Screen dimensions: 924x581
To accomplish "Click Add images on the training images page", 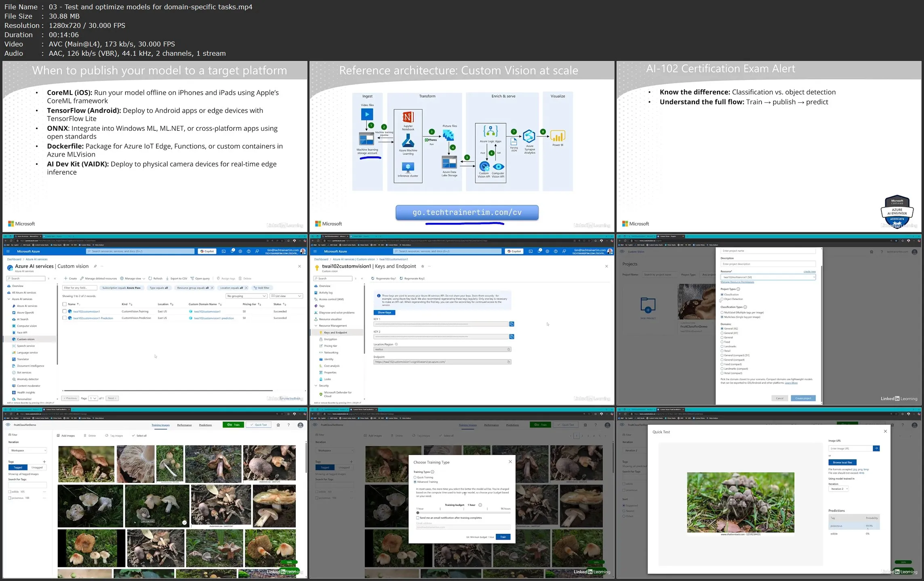I will click(66, 436).
